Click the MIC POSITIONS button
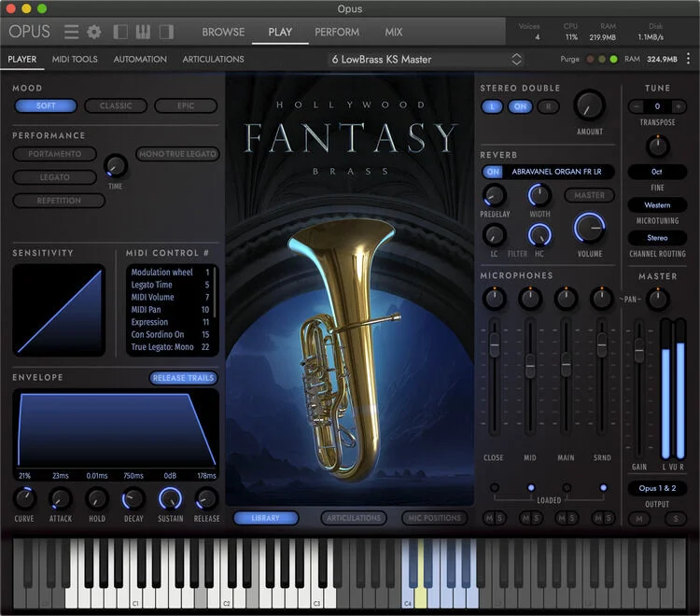Image resolution: width=700 pixels, height=616 pixels. tap(434, 518)
